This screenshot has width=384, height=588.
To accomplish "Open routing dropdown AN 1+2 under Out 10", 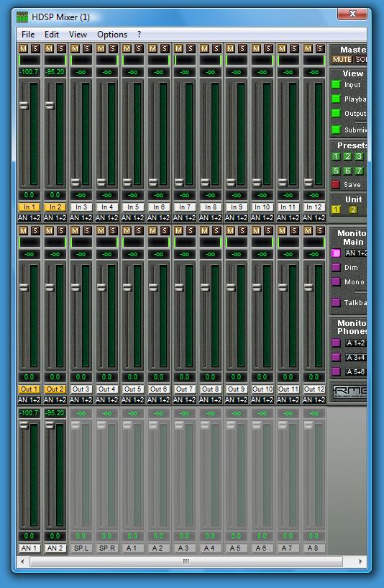I will [x=262, y=399].
